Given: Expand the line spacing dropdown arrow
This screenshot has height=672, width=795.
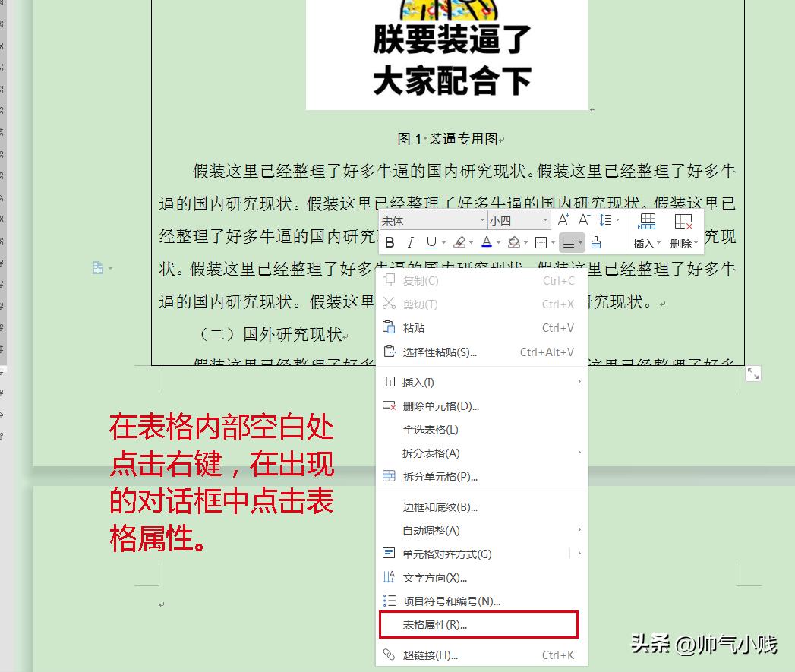Looking at the screenshot, I should pyautogui.click(x=617, y=220).
